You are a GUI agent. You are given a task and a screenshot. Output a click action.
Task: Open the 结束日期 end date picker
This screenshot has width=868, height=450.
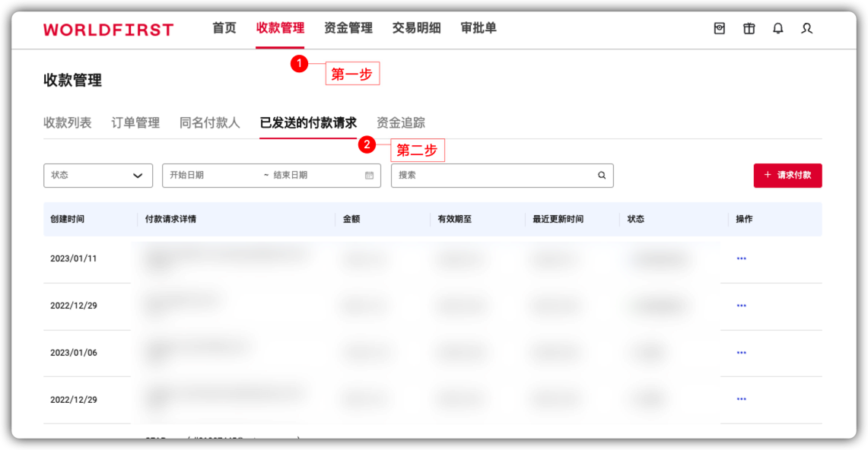tap(304, 176)
